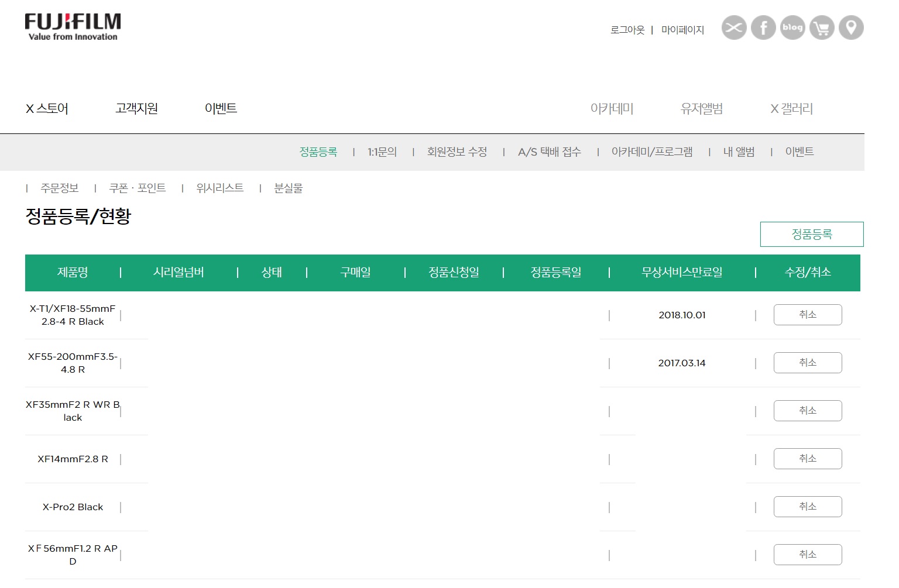Cancel the X-T1/XF18-55mm registration
This screenshot has height=588, width=899.
pos(807,315)
